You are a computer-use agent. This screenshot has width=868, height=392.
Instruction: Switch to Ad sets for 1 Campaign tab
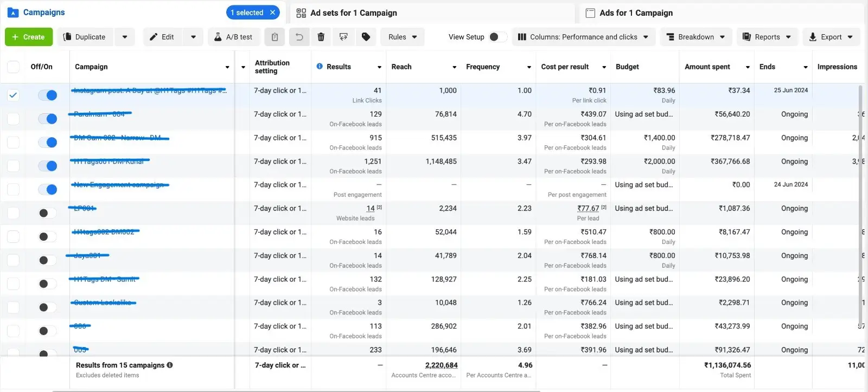(x=353, y=13)
